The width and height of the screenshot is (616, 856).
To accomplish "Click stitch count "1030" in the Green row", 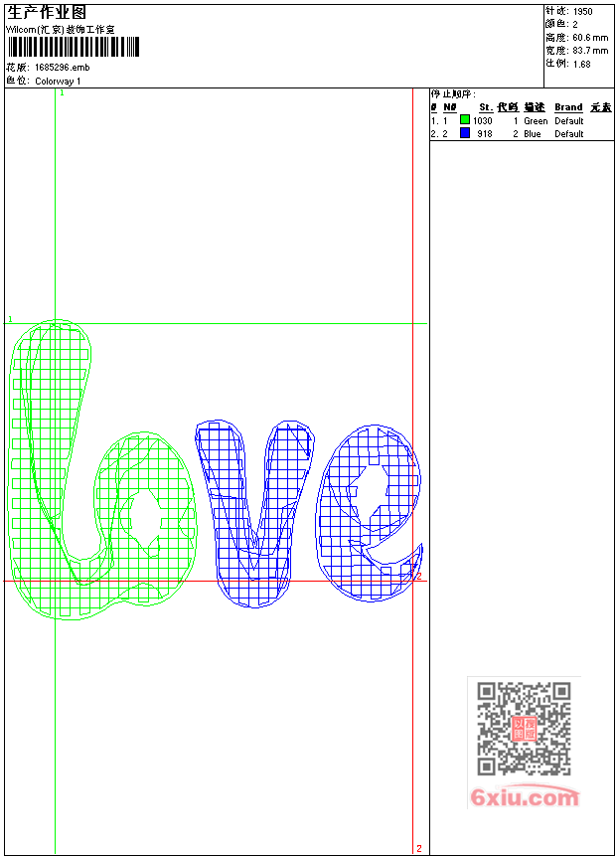I will (482, 120).
